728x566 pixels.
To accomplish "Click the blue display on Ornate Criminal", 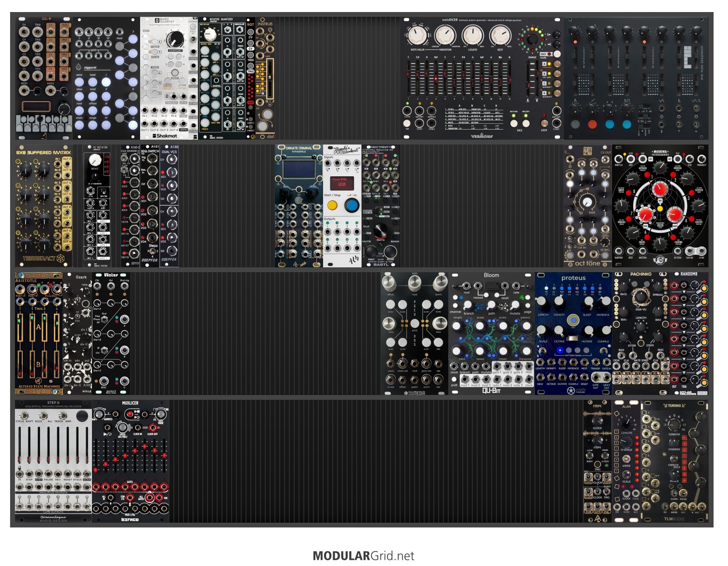I will click(299, 170).
